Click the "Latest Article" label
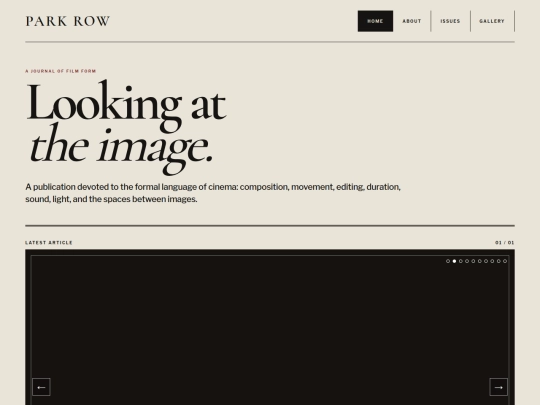The width and height of the screenshot is (540, 405). click(x=49, y=242)
